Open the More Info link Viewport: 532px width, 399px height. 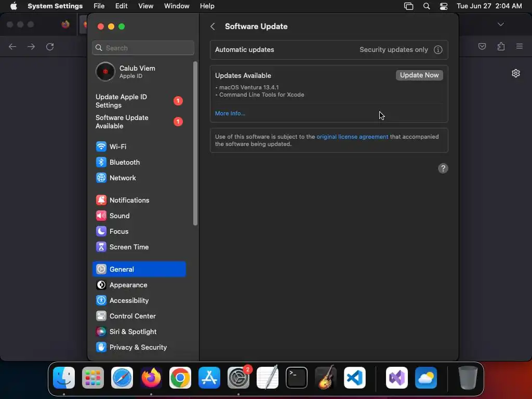pos(230,113)
